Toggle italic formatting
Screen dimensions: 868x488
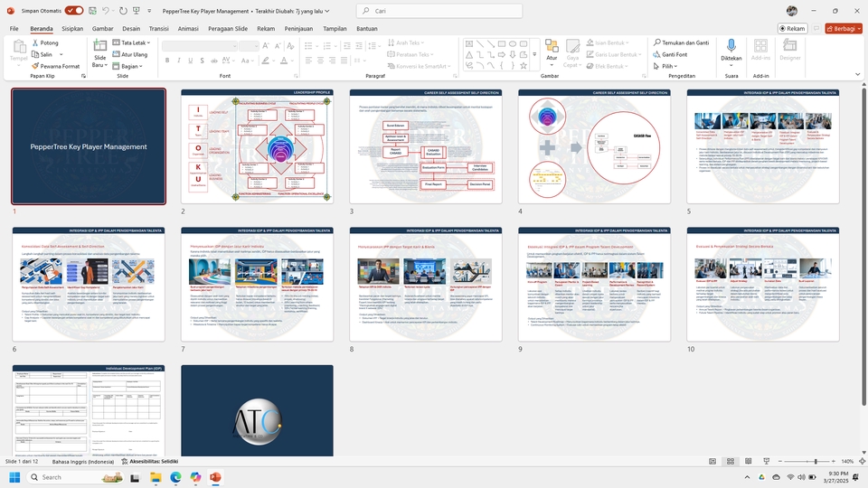click(179, 61)
